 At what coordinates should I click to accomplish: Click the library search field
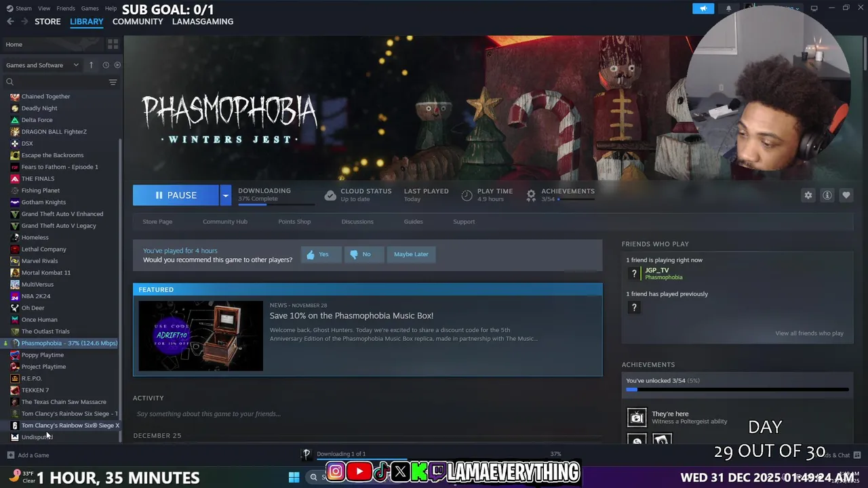[x=54, y=82]
